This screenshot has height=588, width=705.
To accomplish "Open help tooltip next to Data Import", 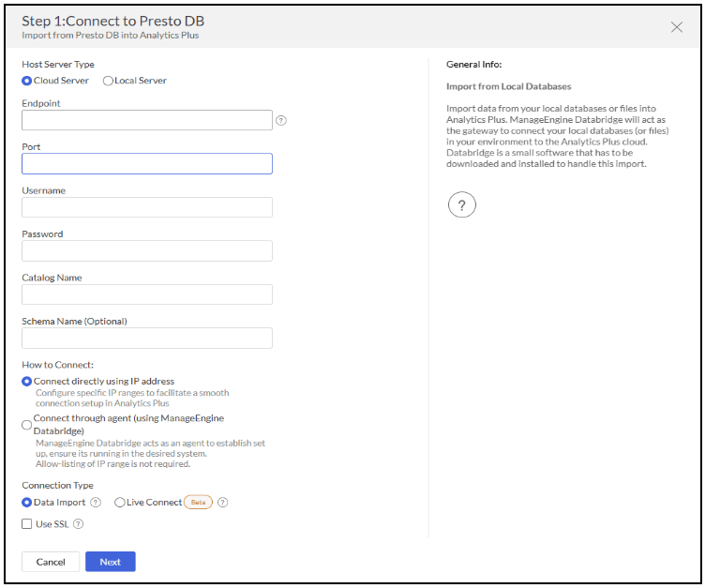I will click(x=96, y=503).
